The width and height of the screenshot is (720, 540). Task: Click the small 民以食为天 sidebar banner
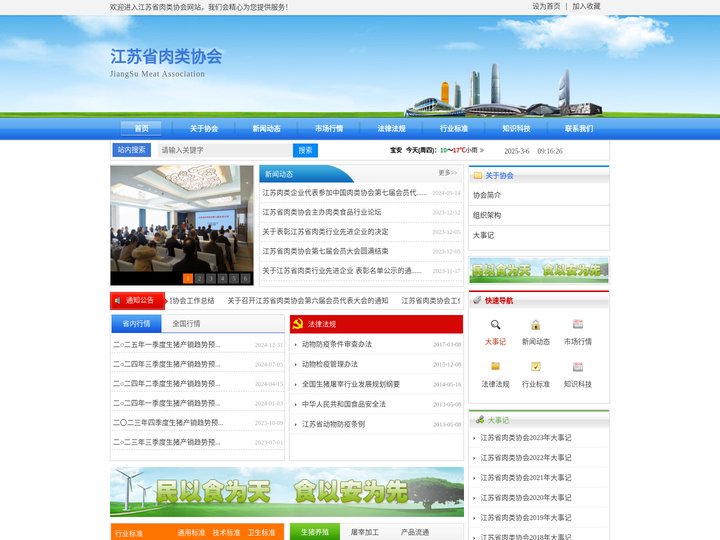[x=539, y=270]
